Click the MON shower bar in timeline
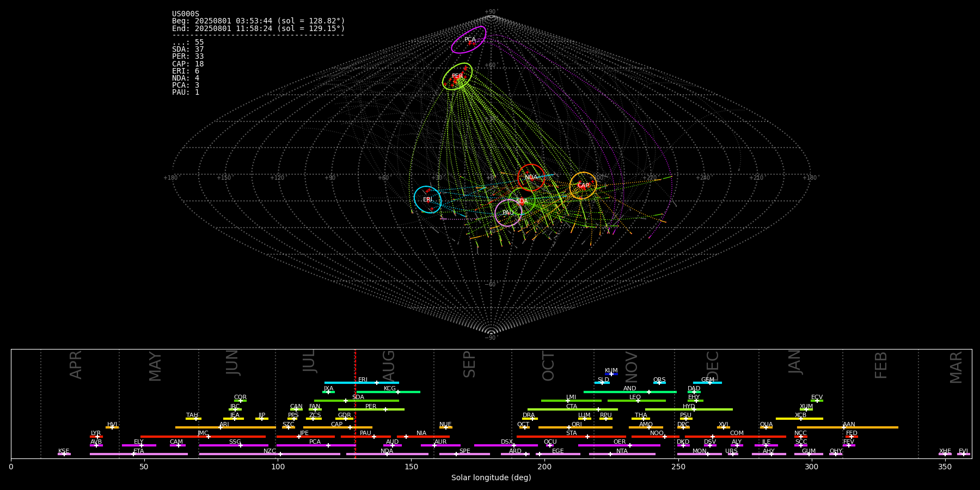 [700, 454]
